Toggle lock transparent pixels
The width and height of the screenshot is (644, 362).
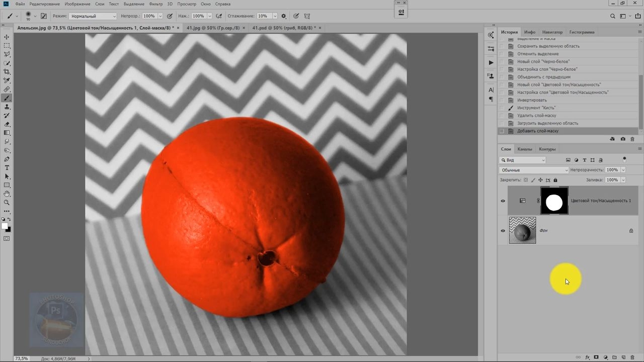point(526,180)
